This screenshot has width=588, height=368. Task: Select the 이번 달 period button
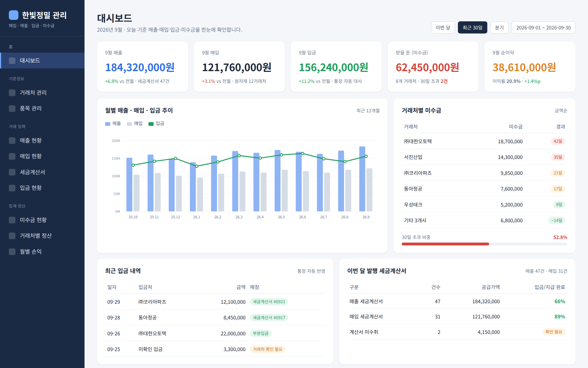[443, 27]
